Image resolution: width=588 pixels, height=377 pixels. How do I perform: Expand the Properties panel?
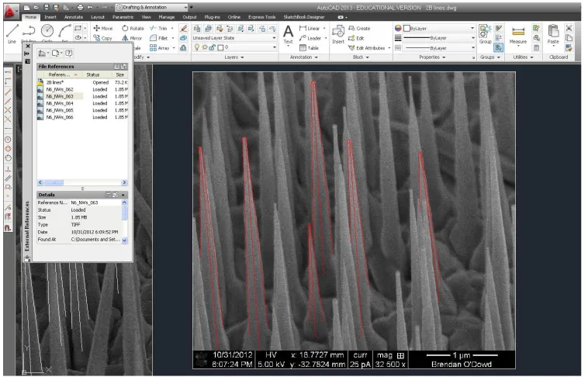tap(432, 57)
